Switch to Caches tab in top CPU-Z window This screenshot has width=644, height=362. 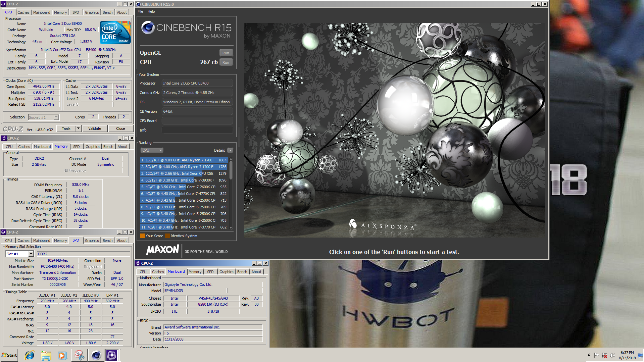pos(23,12)
